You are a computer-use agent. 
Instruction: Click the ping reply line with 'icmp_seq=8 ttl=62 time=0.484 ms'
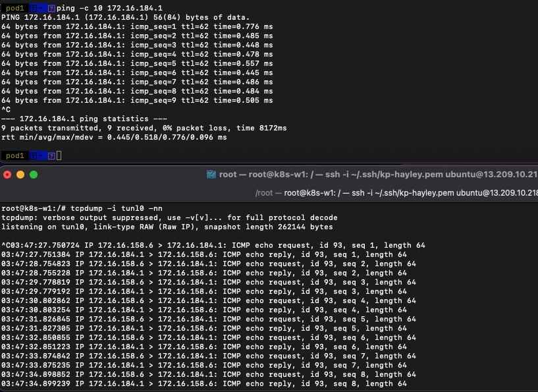[137, 92]
